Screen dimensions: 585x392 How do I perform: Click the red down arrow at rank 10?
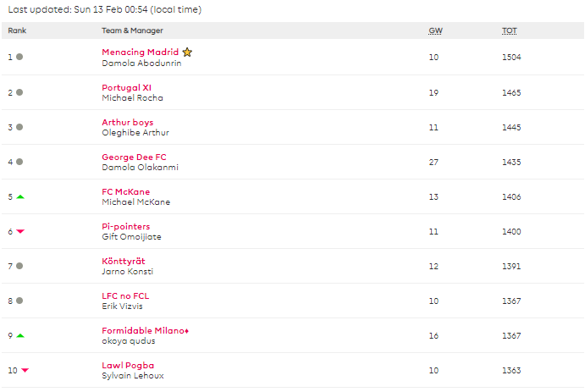25,370
